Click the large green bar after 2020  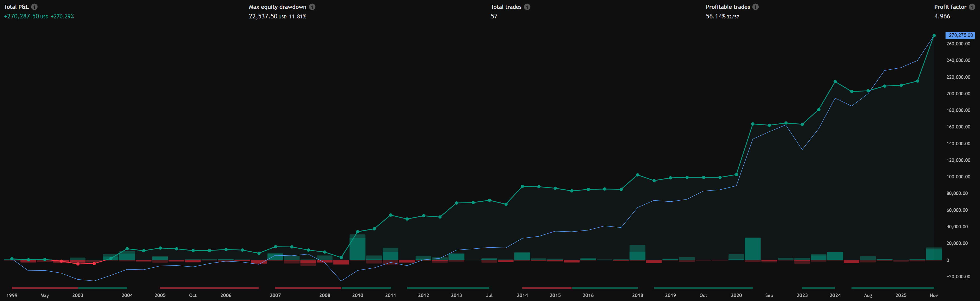click(752, 249)
